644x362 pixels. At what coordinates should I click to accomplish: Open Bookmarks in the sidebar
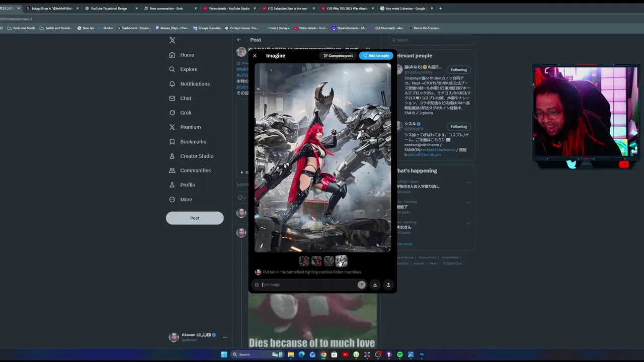(x=188, y=142)
